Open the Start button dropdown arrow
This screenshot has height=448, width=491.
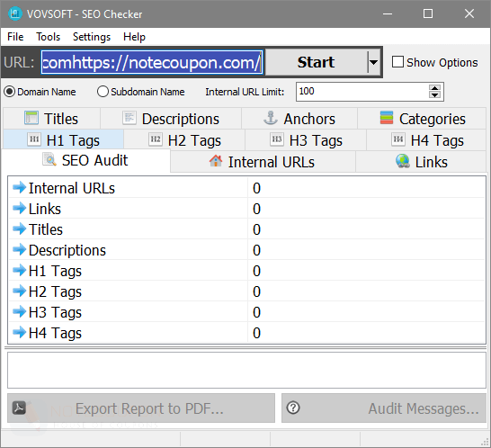(x=373, y=62)
